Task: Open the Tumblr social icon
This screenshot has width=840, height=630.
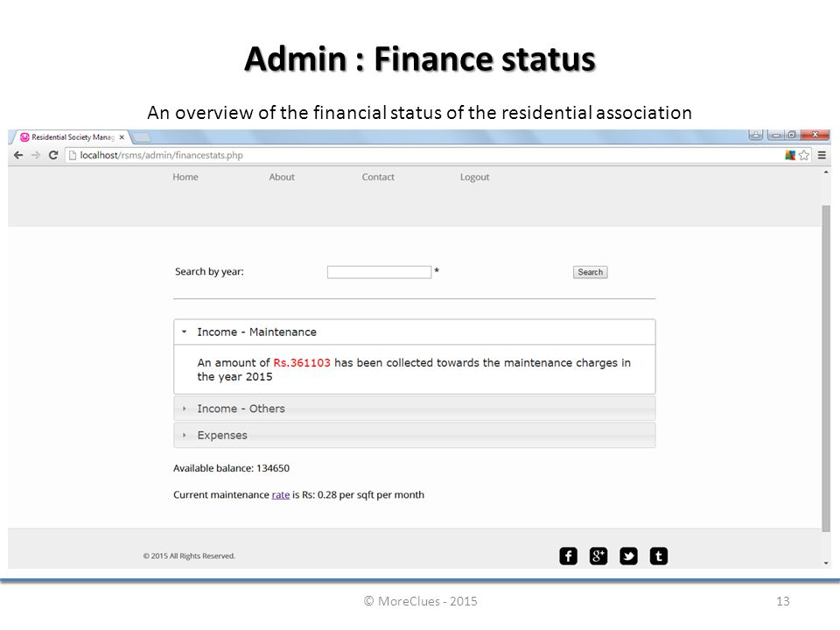Action: tap(659, 556)
